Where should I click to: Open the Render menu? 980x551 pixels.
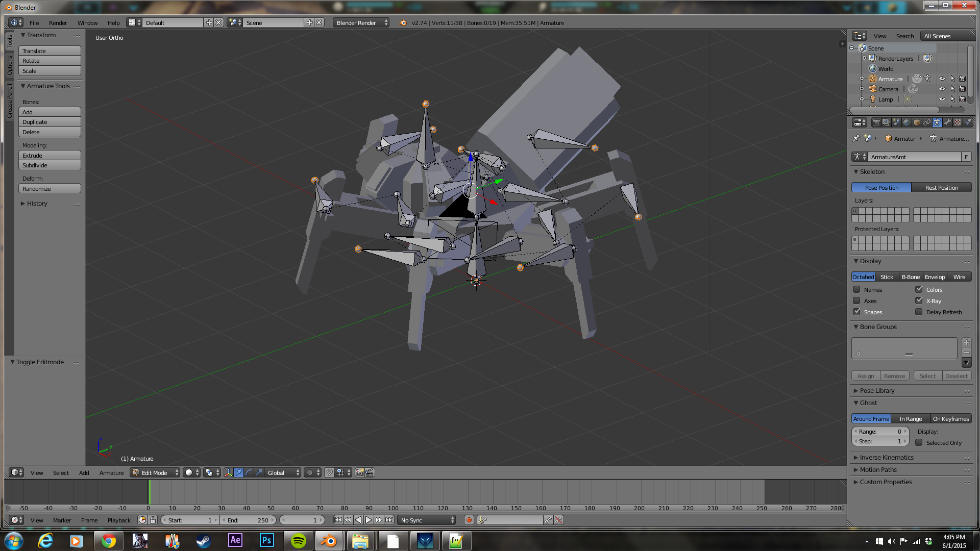pos(58,22)
